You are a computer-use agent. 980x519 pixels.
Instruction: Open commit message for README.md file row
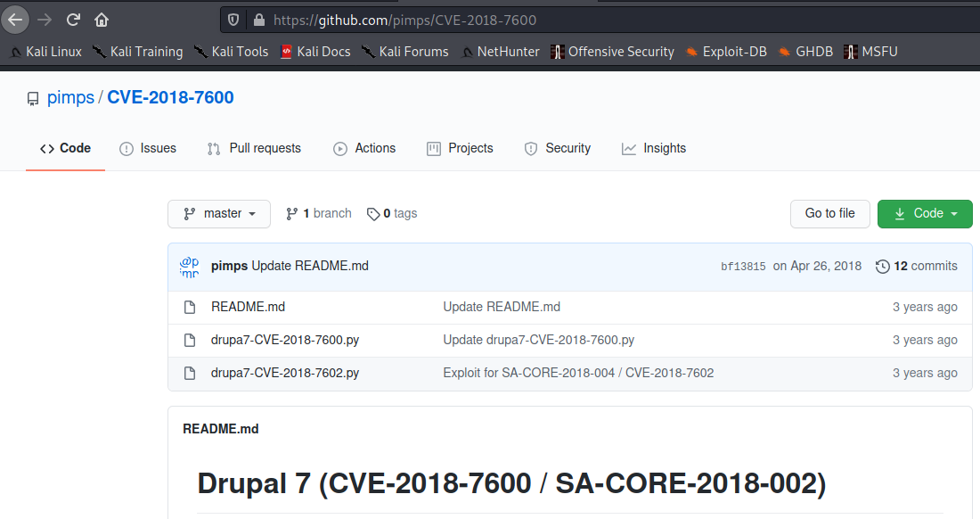502,307
